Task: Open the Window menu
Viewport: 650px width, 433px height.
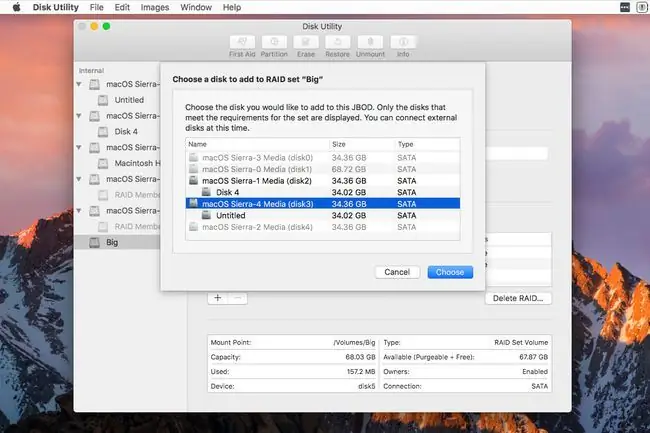Action: (x=196, y=7)
